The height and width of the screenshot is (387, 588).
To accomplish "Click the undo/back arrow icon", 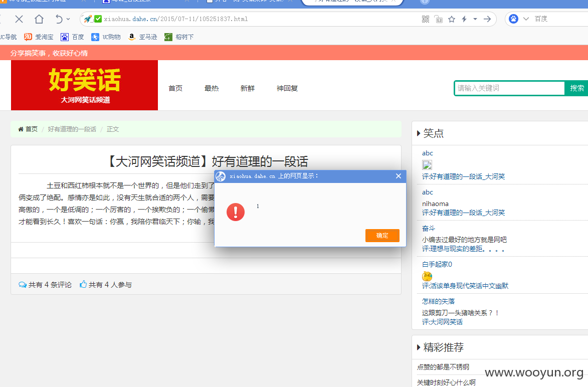I will [59, 19].
